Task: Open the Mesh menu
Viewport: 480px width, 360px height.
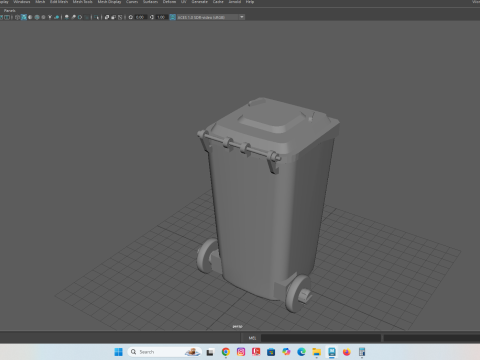Action: tap(40, 2)
